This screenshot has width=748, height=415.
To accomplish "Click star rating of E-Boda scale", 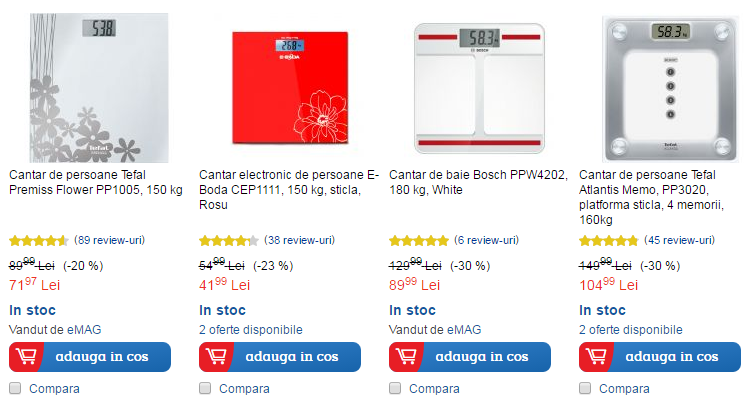I will point(229,241).
